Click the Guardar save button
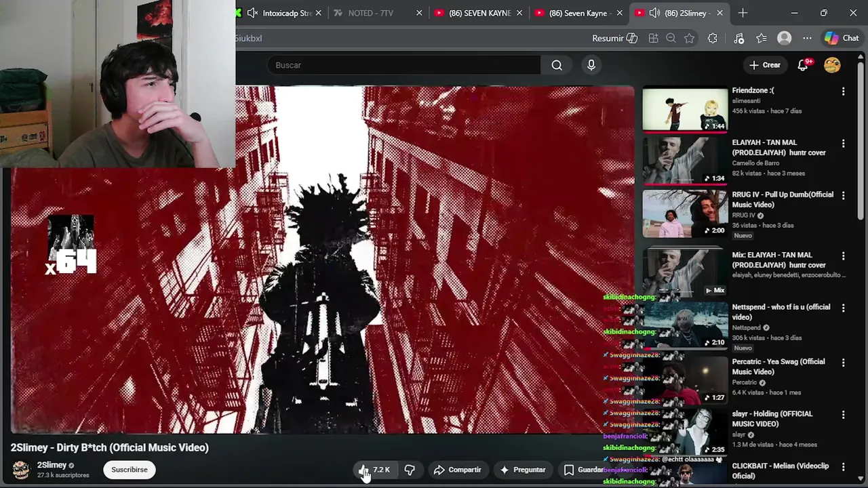The image size is (868, 488). click(584, 470)
